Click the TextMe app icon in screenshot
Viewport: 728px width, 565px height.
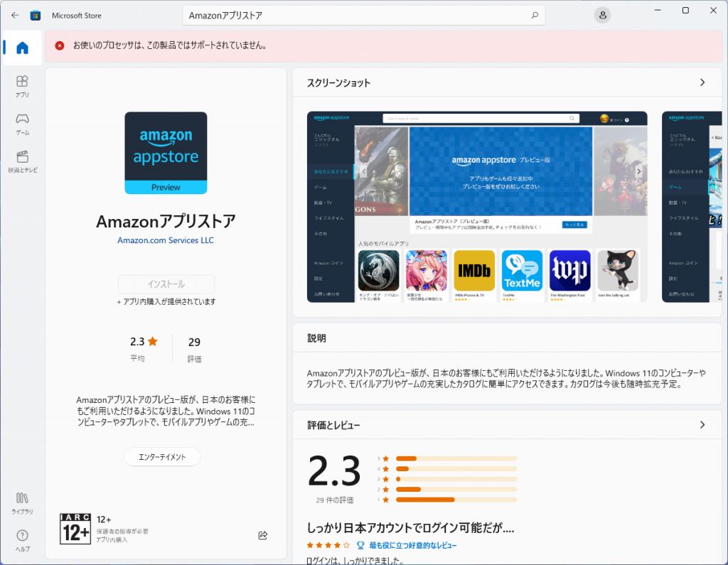(x=522, y=271)
